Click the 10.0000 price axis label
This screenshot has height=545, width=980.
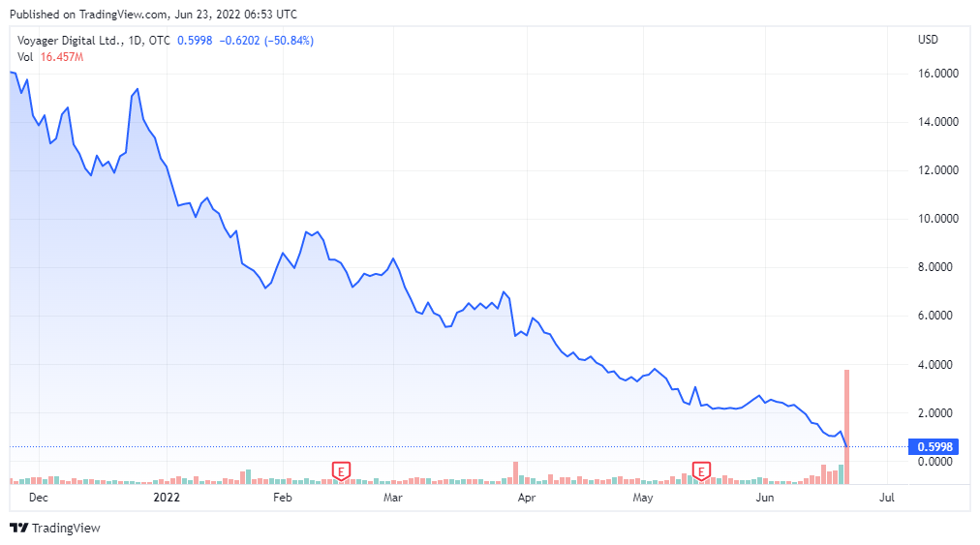coord(937,219)
